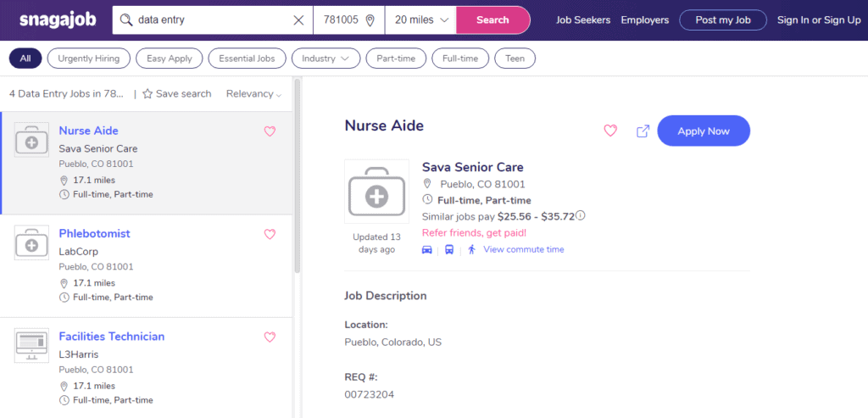Image resolution: width=868 pixels, height=418 pixels.
Task: Open the Phlebotomist job title link
Action: point(95,234)
